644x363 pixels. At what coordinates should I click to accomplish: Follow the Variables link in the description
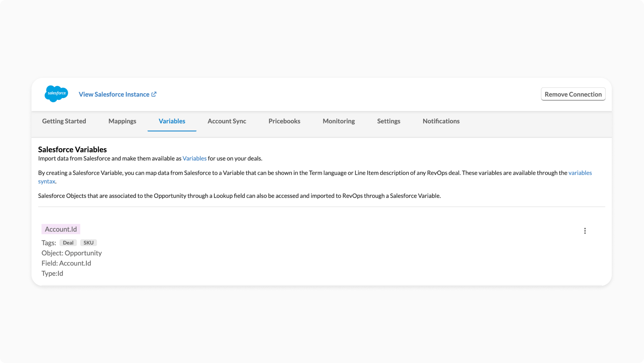point(195,158)
